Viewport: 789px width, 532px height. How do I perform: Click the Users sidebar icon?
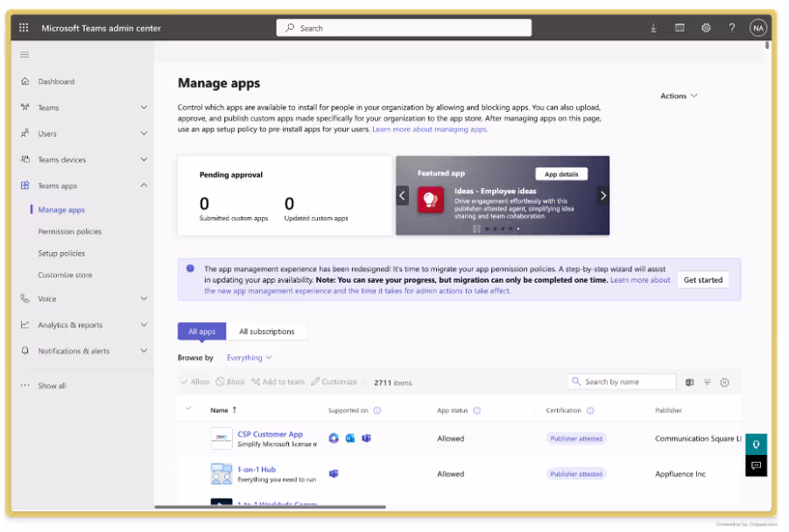(25, 133)
